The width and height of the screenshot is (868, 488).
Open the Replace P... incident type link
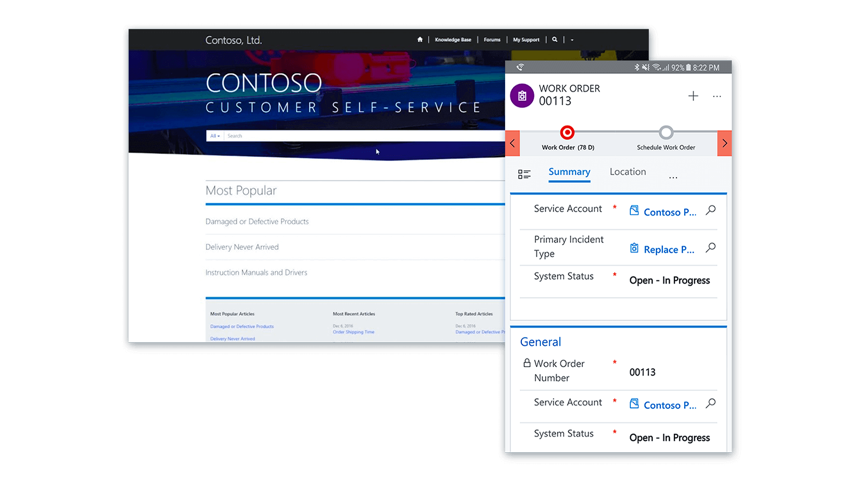pos(669,249)
